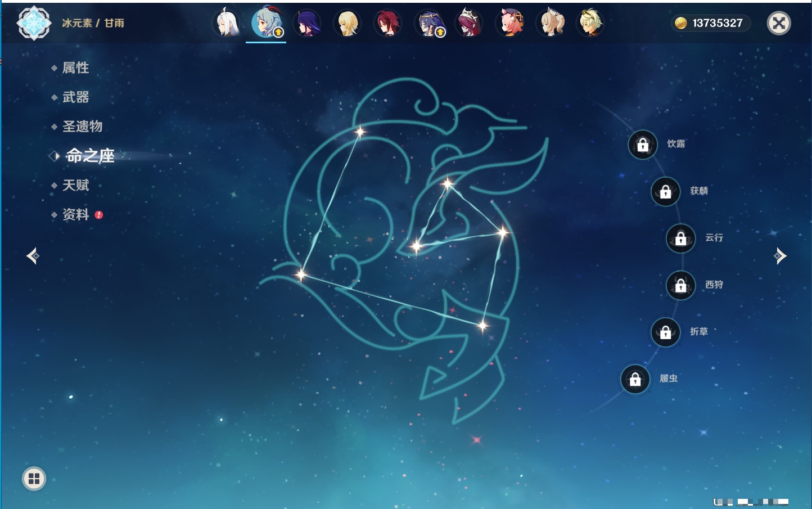The width and height of the screenshot is (812, 509).
Task: Click the Mora coin balance 13735327
Action: [x=711, y=23]
